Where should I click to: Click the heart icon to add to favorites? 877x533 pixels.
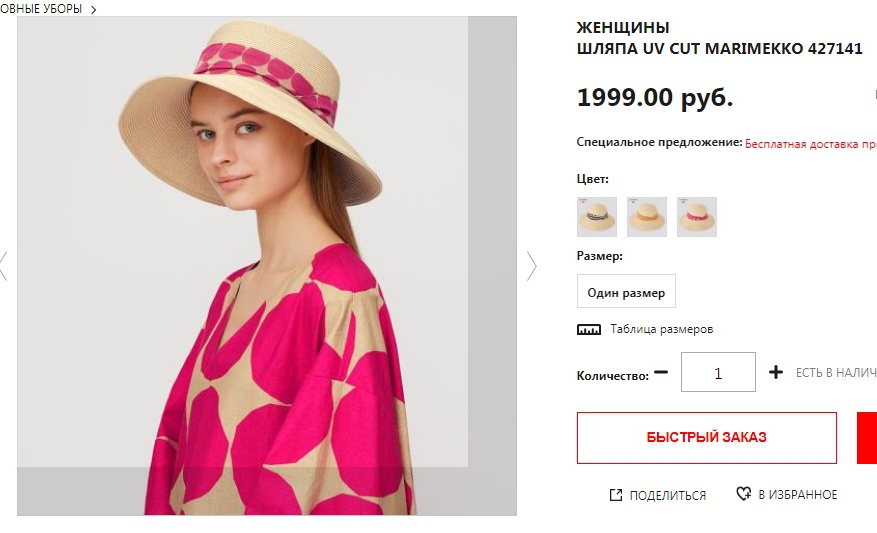tap(743, 494)
